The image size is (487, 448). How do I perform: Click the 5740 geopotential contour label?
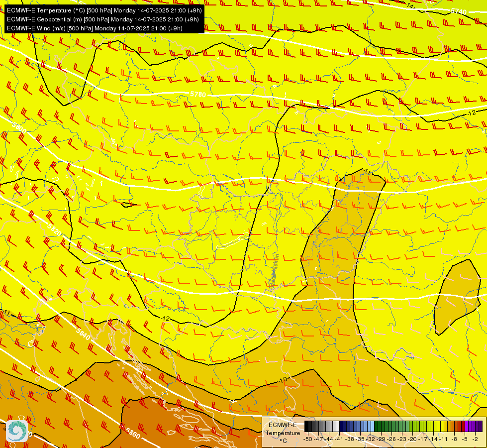coord(459,11)
